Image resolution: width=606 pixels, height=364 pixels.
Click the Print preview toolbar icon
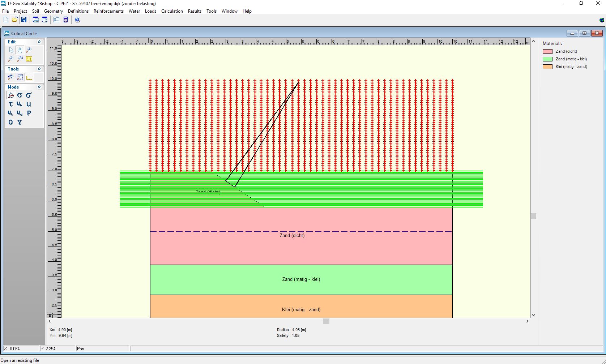point(45,20)
